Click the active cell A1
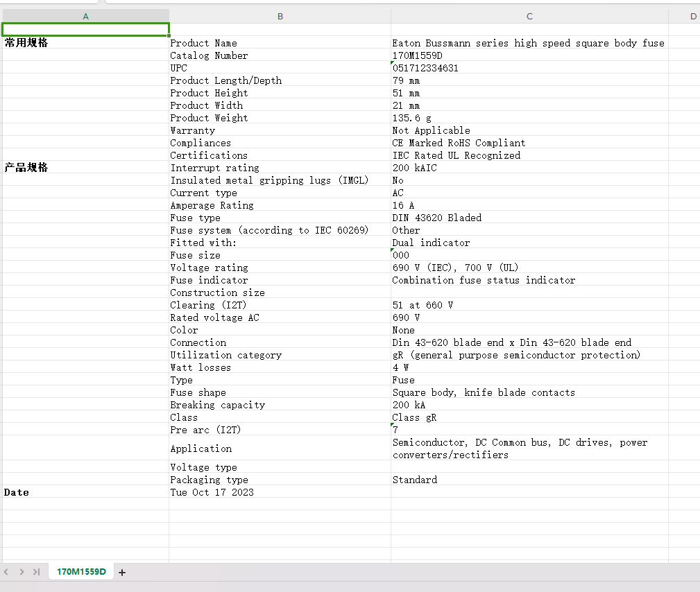The width and height of the screenshot is (700, 592). click(x=86, y=29)
